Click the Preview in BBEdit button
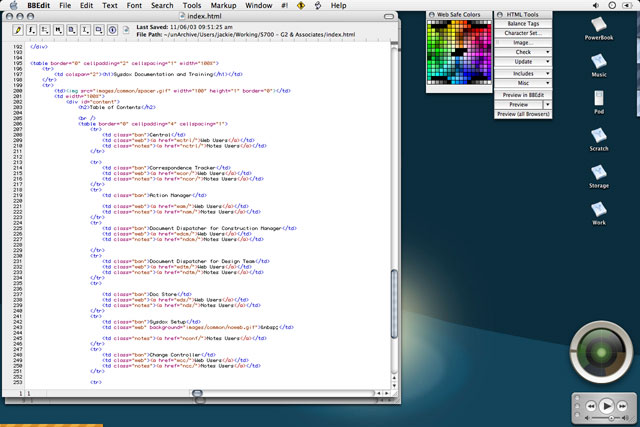This screenshot has width=640, height=427. coord(524,94)
